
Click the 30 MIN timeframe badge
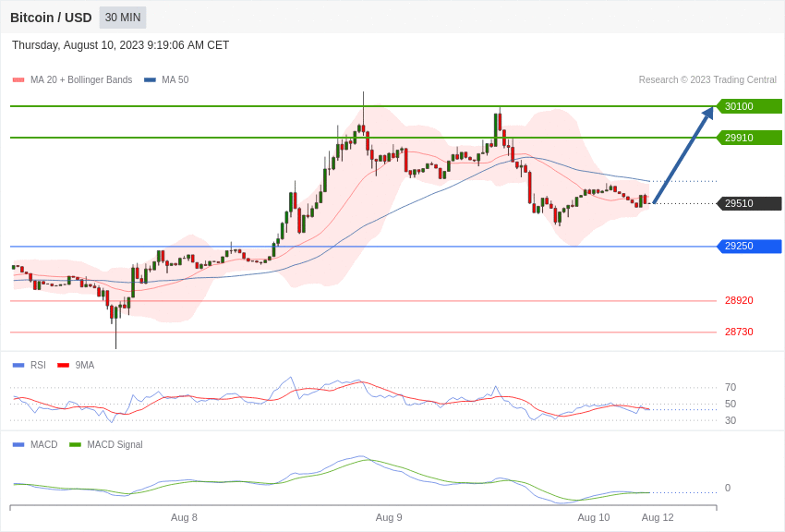click(x=123, y=18)
